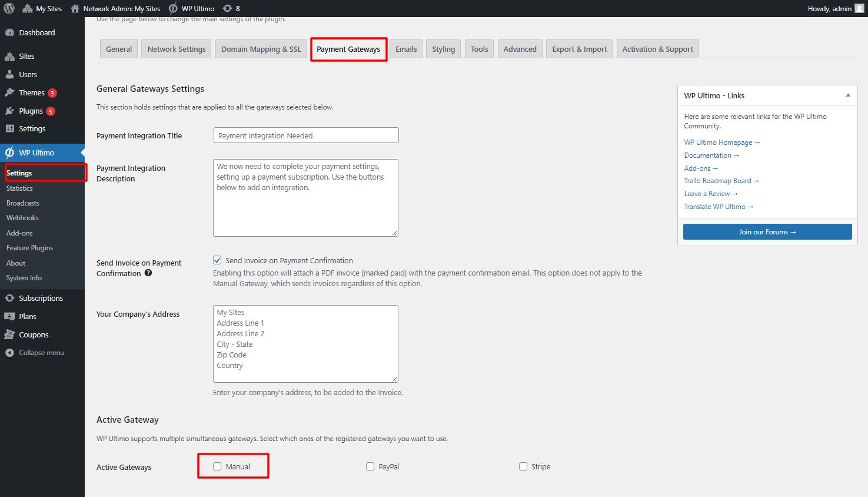Viewport: 868px width, 497px height.
Task: Open the updates icon showing 8
Action: (x=228, y=8)
